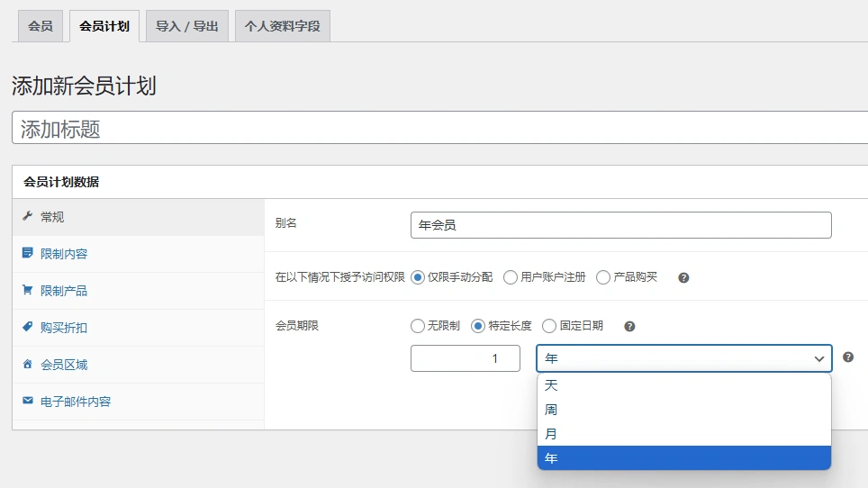Switch to the 会员 tab
This screenshot has width=868, height=488.
(x=41, y=26)
